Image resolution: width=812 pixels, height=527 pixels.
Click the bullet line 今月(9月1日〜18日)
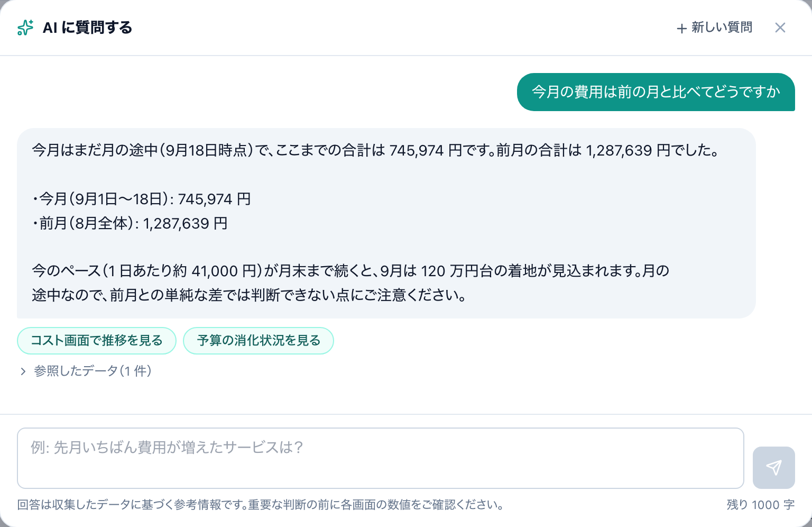[x=142, y=199]
